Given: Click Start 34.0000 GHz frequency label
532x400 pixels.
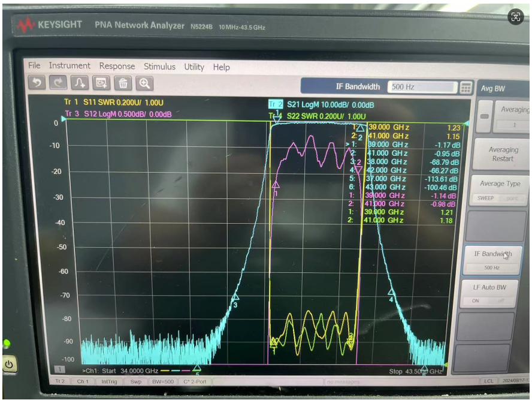Looking at the screenshot, I should (x=130, y=371).
